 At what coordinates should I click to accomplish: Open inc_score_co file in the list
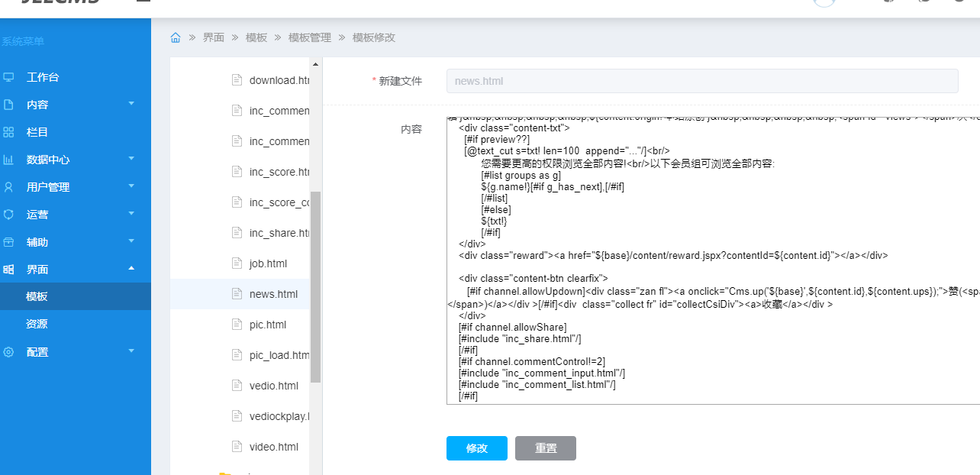(279, 202)
